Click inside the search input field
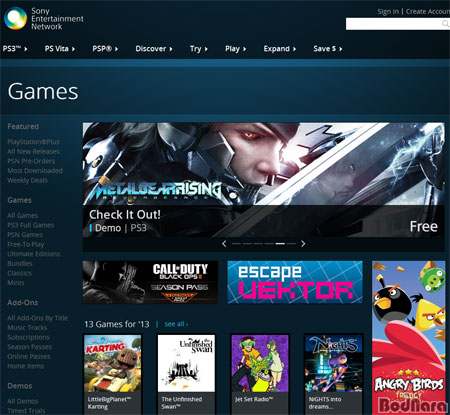The image size is (450, 415). pos(394,24)
